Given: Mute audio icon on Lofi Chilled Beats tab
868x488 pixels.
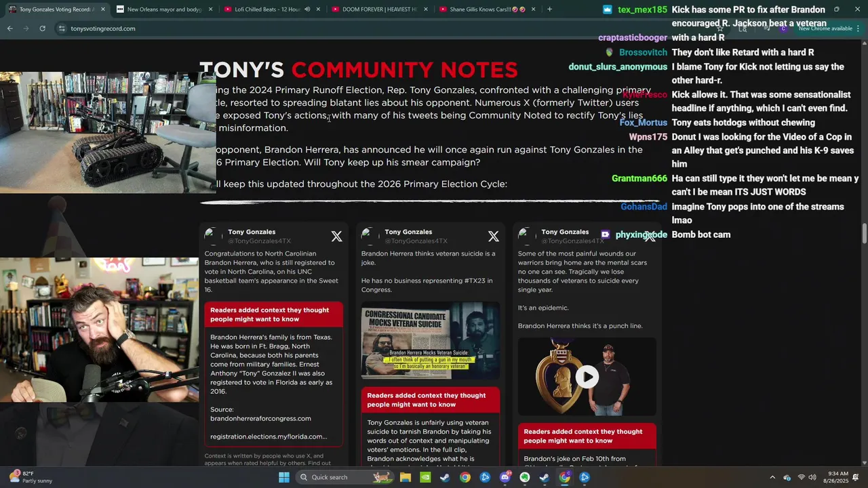Looking at the screenshot, I should tap(307, 9).
